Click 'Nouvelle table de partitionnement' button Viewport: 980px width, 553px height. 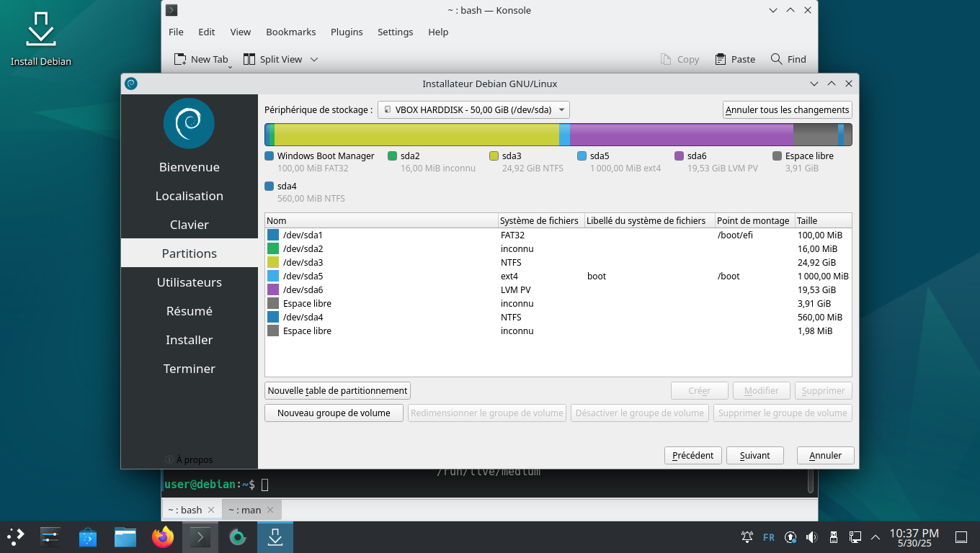click(338, 390)
